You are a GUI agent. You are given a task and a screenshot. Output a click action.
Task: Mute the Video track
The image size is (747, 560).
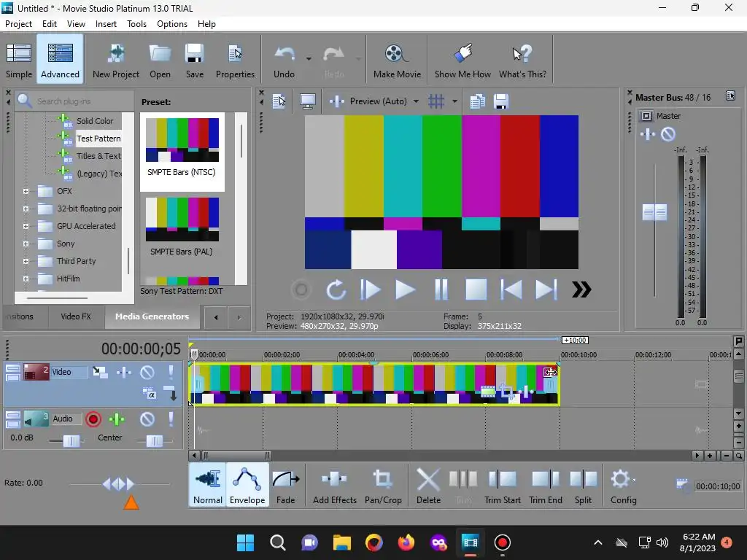(147, 373)
